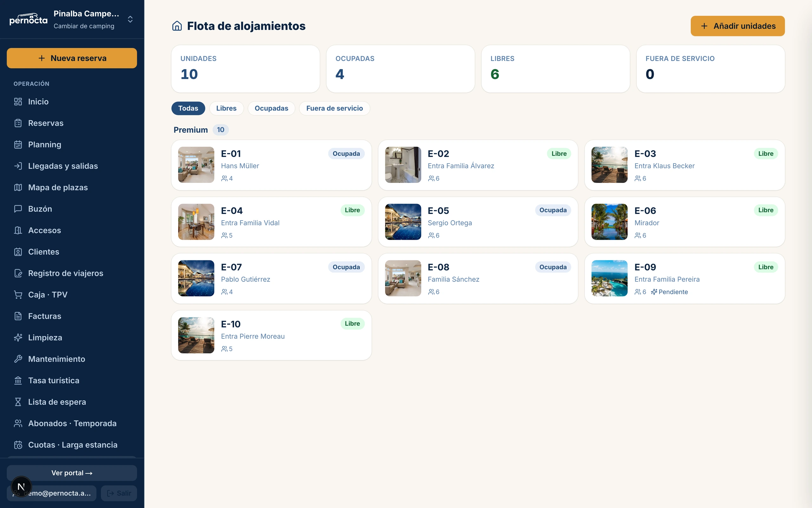Click the Registro de viajeros icon
This screenshot has height=508, width=812.
coord(18,273)
